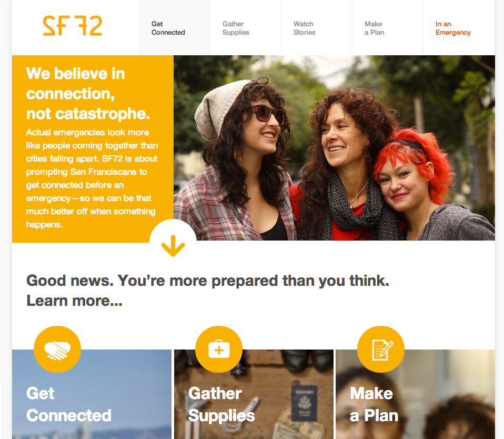504x439 pixels.
Task: Click the Get Connected card title text
Action: (x=69, y=404)
